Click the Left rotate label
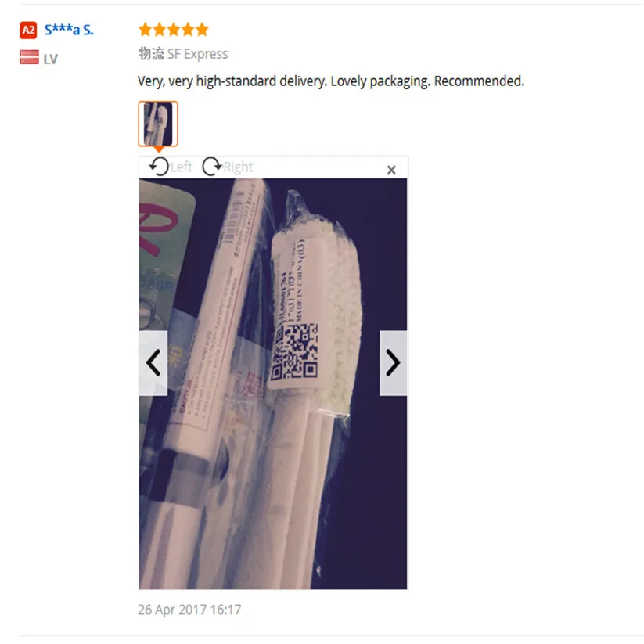 182,167
